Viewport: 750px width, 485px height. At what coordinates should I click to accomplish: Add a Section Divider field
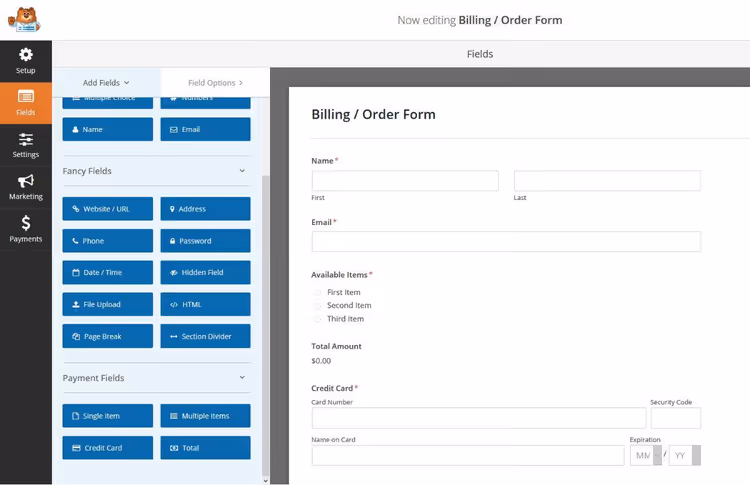click(x=205, y=336)
